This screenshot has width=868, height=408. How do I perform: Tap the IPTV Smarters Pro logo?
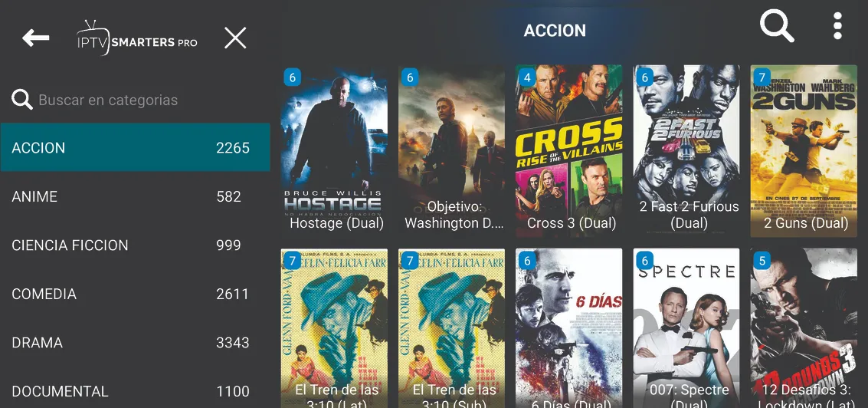coord(136,38)
